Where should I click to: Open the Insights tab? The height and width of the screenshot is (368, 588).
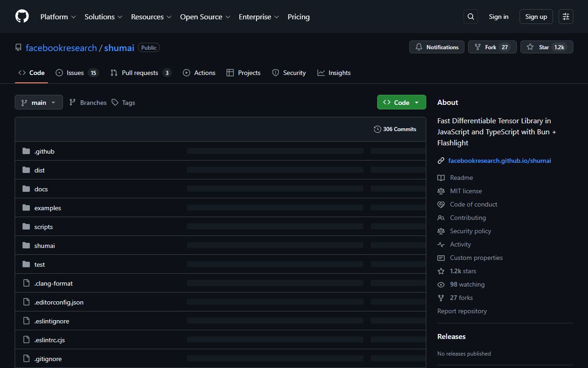[x=339, y=73]
